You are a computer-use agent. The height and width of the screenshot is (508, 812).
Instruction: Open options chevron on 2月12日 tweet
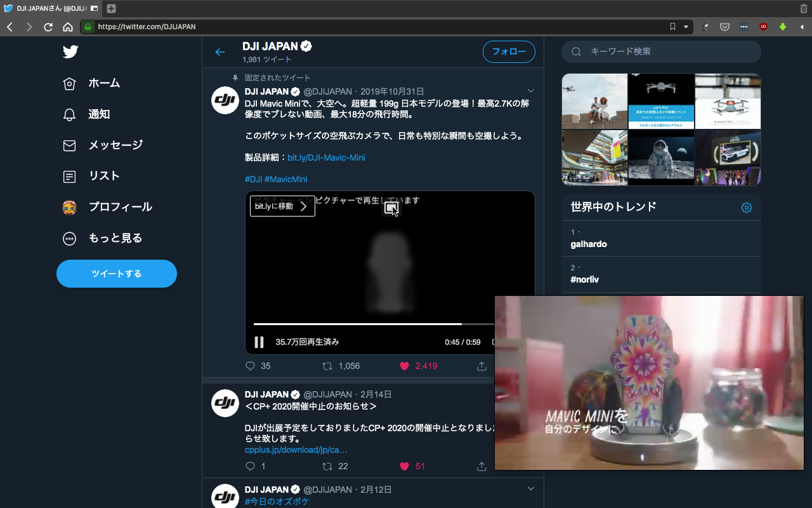point(531,489)
